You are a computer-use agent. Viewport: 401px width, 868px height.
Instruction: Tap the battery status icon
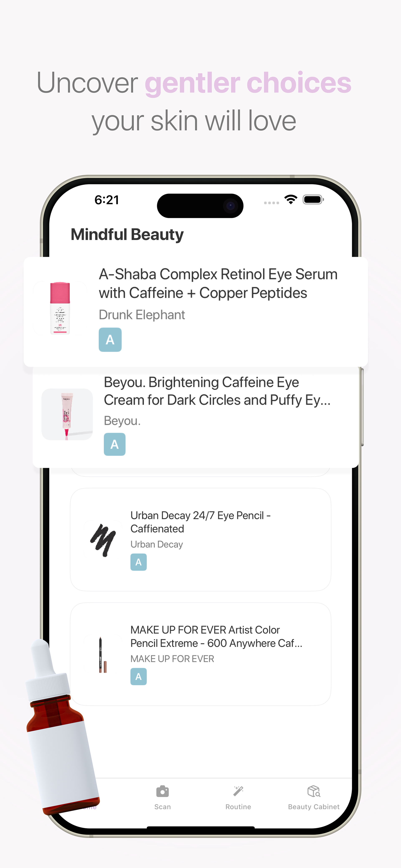(x=313, y=200)
